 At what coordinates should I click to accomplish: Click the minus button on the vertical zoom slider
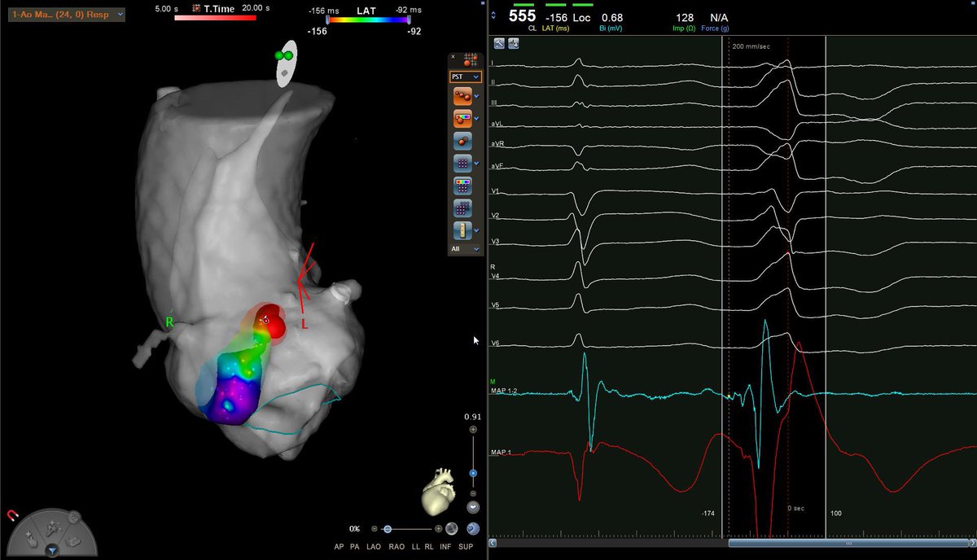coord(473,493)
